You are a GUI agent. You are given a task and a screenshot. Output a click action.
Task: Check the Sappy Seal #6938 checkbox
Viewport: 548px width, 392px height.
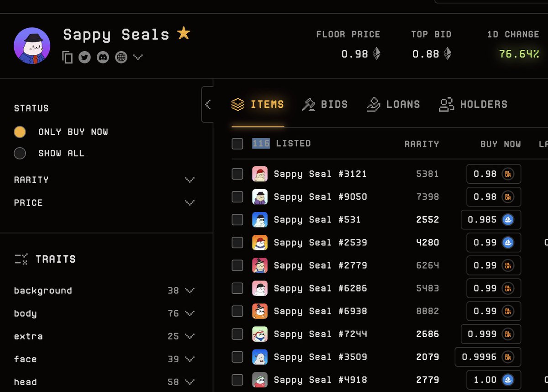(x=237, y=311)
